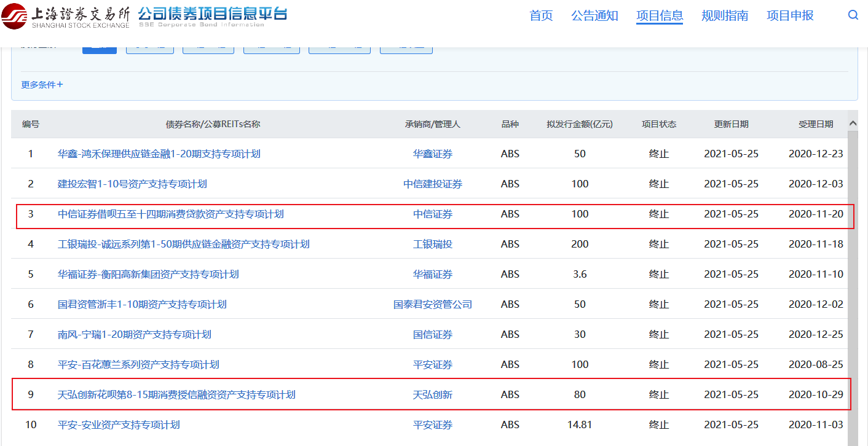Select acceptance date 2020-12-02
This screenshot has height=446, width=868.
click(816, 304)
